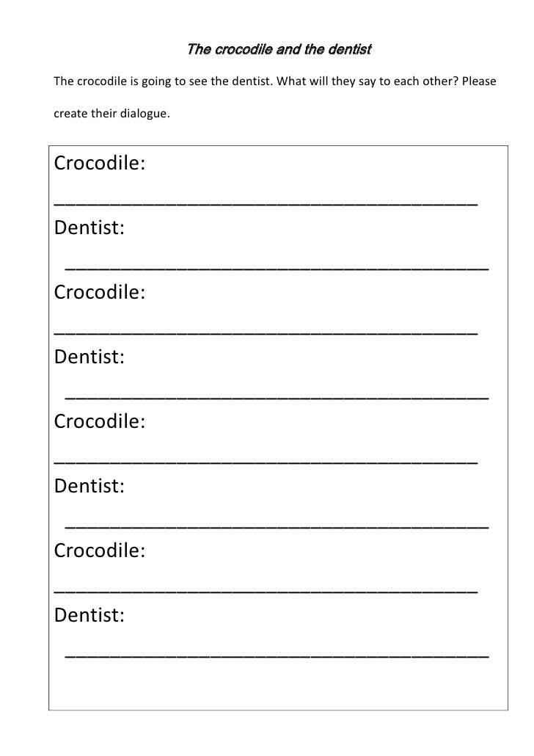Click the blank line under first Crocodile

tap(266, 205)
